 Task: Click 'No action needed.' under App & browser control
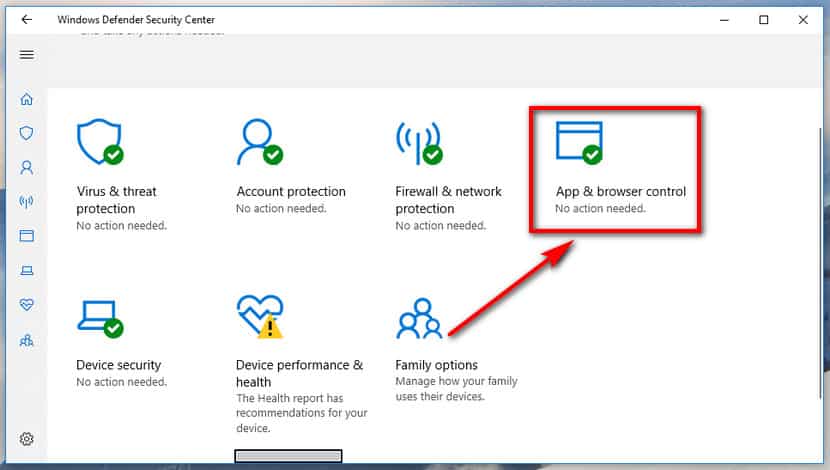coord(601,209)
